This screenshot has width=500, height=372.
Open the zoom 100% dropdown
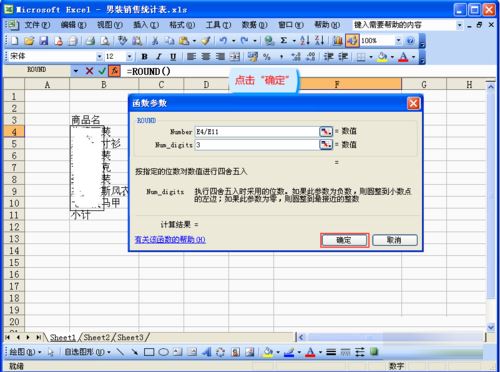[x=398, y=41]
